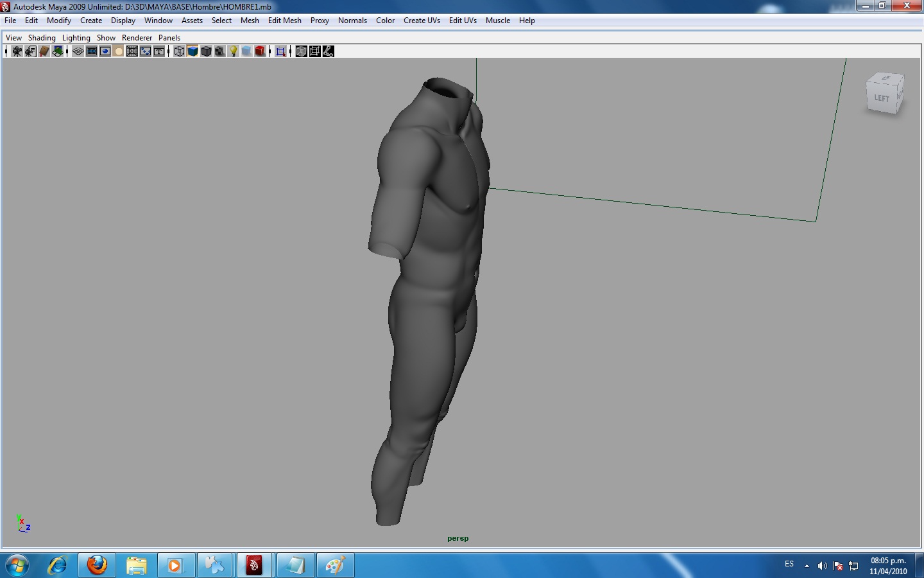Open Firefox from the taskbar
This screenshot has width=924, height=578.
pyautogui.click(x=98, y=565)
